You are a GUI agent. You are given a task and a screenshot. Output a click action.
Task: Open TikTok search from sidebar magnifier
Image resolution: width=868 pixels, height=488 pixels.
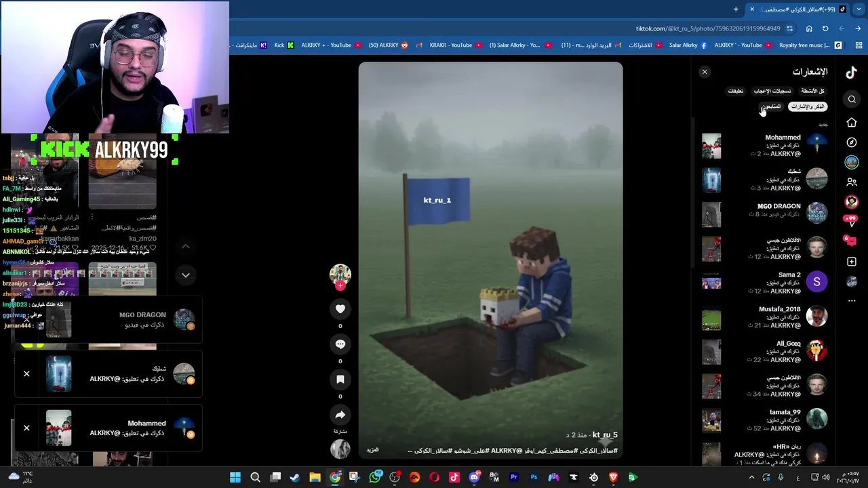point(852,100)
